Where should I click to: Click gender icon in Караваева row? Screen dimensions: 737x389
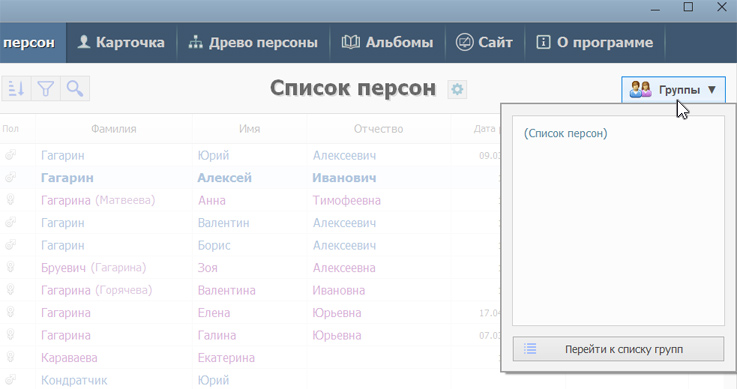click(10, 358)
